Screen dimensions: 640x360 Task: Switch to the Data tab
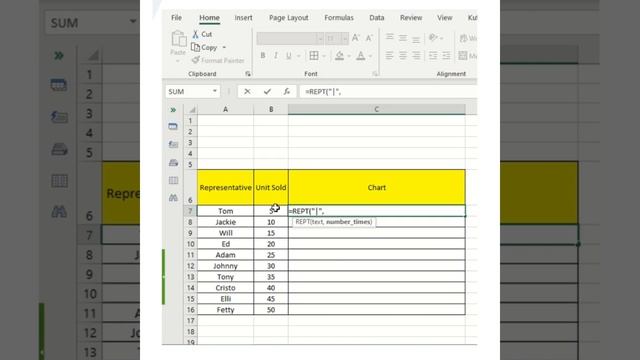pyautogui.click(x=376, y=18)
